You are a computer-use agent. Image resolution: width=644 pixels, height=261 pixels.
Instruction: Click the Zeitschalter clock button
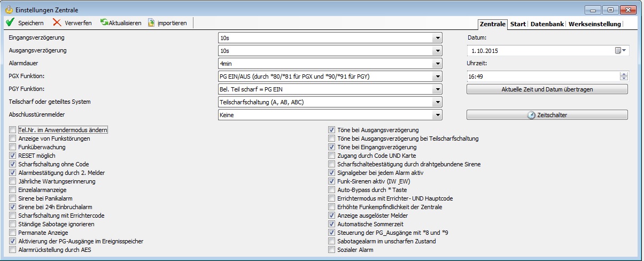click(x=547, y=115)
